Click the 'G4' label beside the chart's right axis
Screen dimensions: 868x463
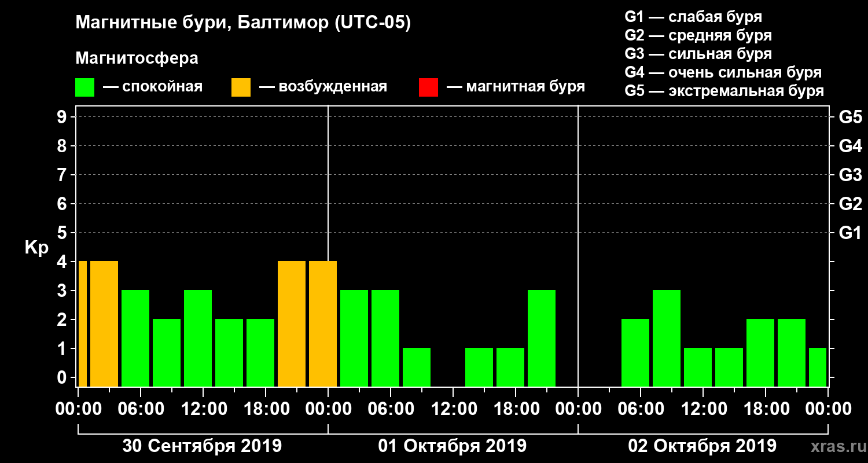[850, 146]
